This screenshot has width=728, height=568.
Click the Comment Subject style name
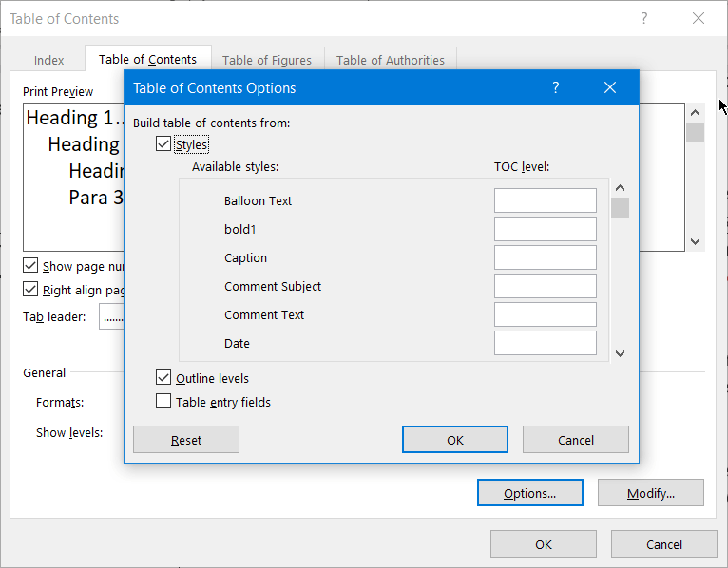[273, 286]
